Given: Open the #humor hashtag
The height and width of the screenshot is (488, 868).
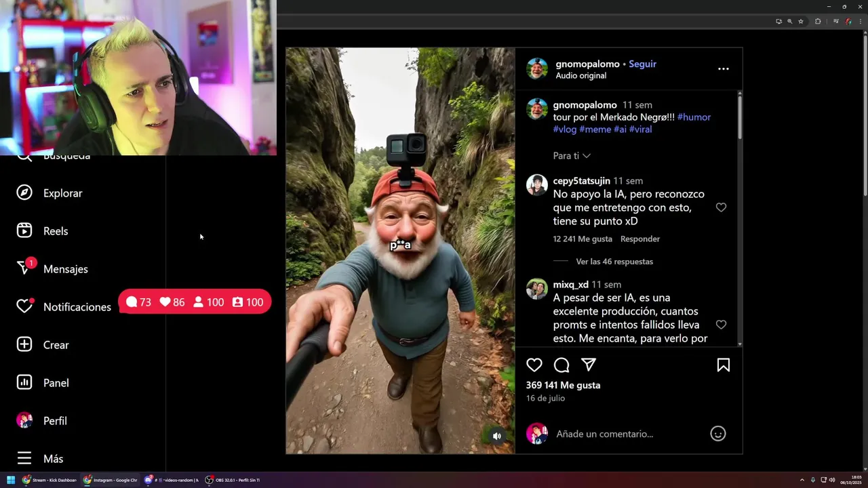Looking at the screenshot, I should click(x=694, y=117).
